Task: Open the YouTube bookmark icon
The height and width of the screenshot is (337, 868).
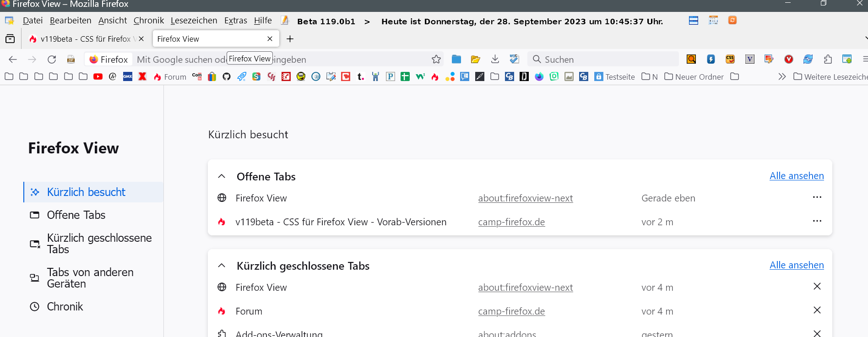Action: pyautogui.click(x=98, y=76)
